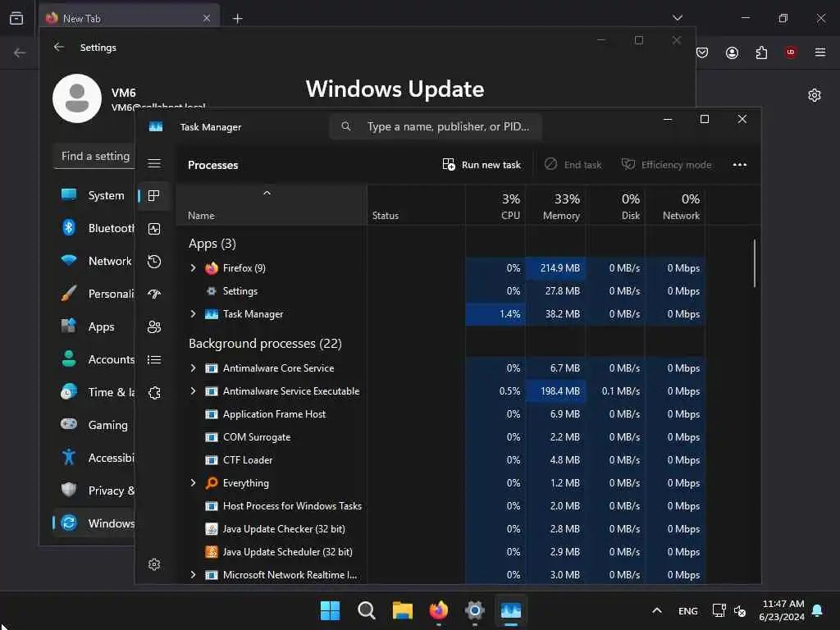Select the COM Surrogate process row
This screenshot has height=630, width=840.
click(441, 437)
